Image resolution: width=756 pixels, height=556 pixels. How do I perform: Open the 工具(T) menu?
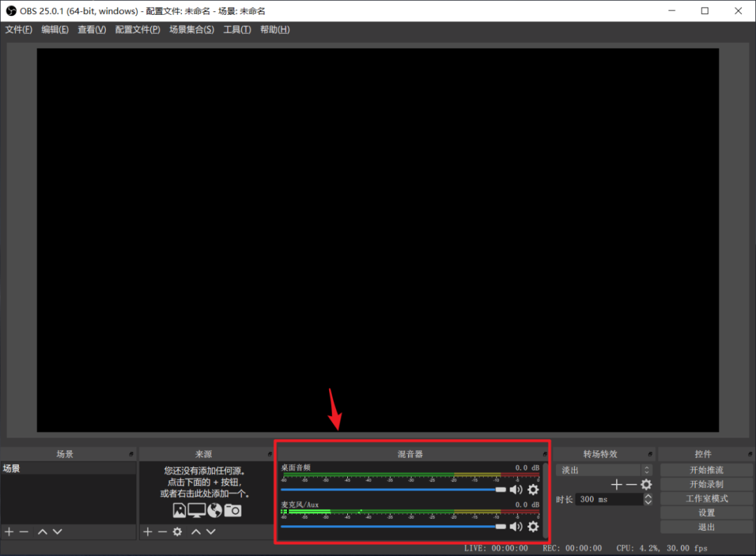coord(237,29)
